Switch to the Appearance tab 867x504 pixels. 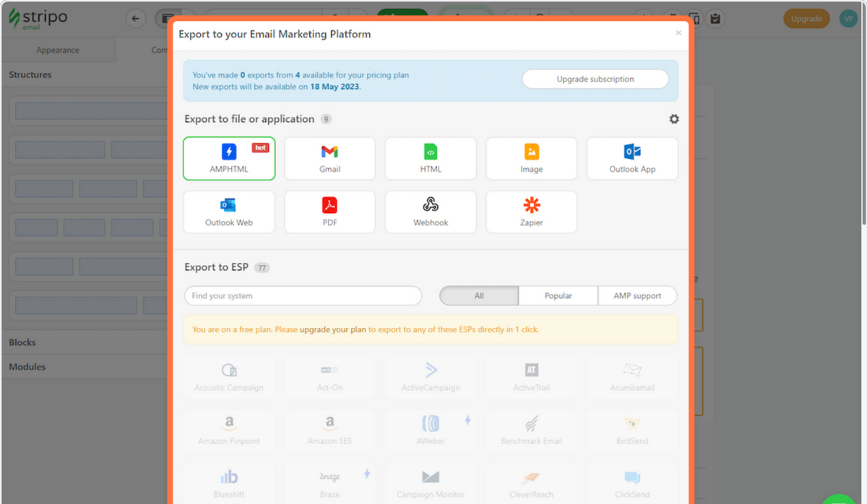(58, 50)
